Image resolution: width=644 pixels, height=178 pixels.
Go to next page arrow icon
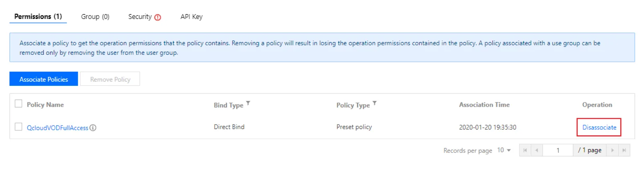613,150
